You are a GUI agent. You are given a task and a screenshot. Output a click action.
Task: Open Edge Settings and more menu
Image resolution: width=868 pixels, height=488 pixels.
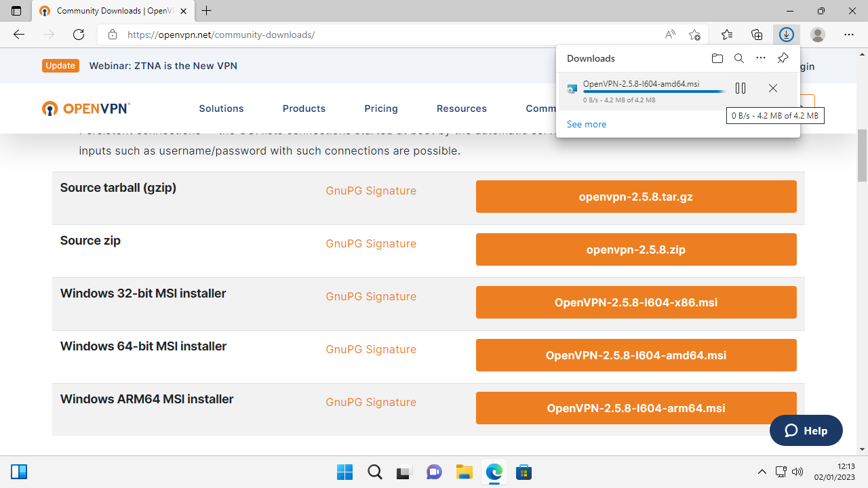849,35
